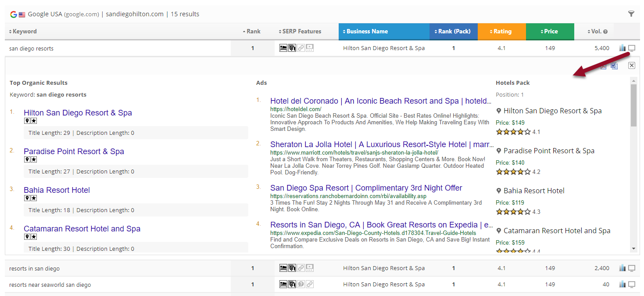
Task: Click hotel bed SERP feature icon, first row
Action: tap(283, 48)
